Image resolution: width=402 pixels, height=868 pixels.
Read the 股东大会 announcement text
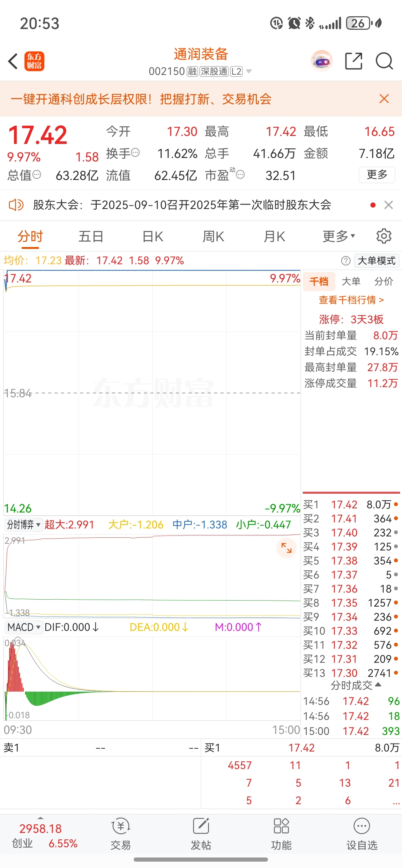pyautogui.click(x=182, y=205)
